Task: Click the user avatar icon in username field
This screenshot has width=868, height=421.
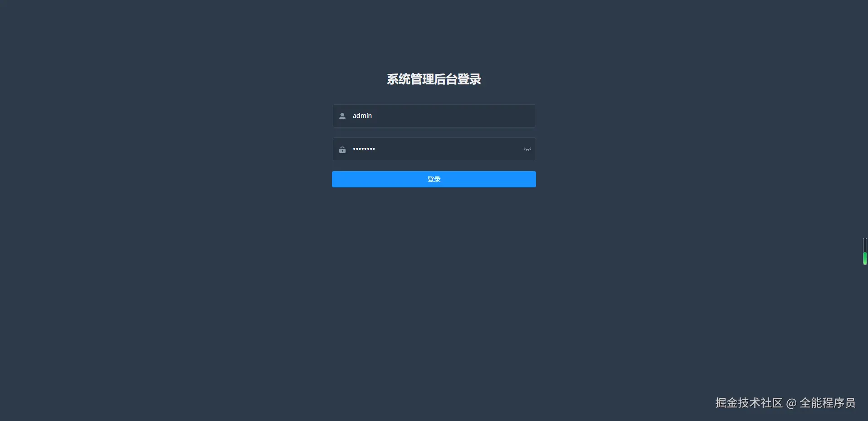Action: tap(342, 116)
